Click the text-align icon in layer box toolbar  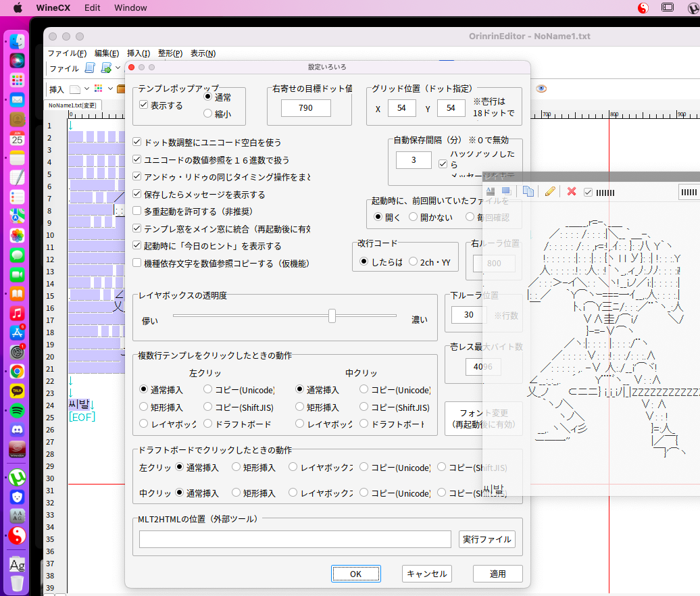[x=491, y=192]
